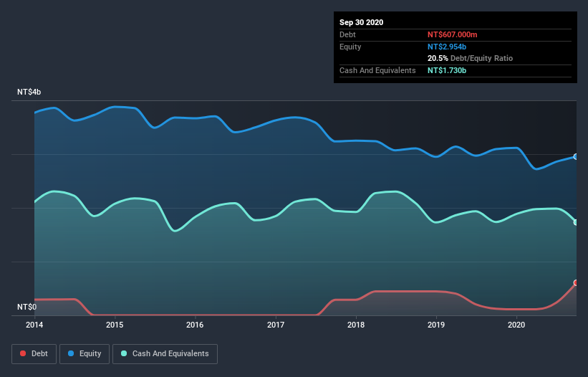Click the NT$0 y-axis label
The width and height of the screenshot is (588, 377).
click(x=27, y=307)
